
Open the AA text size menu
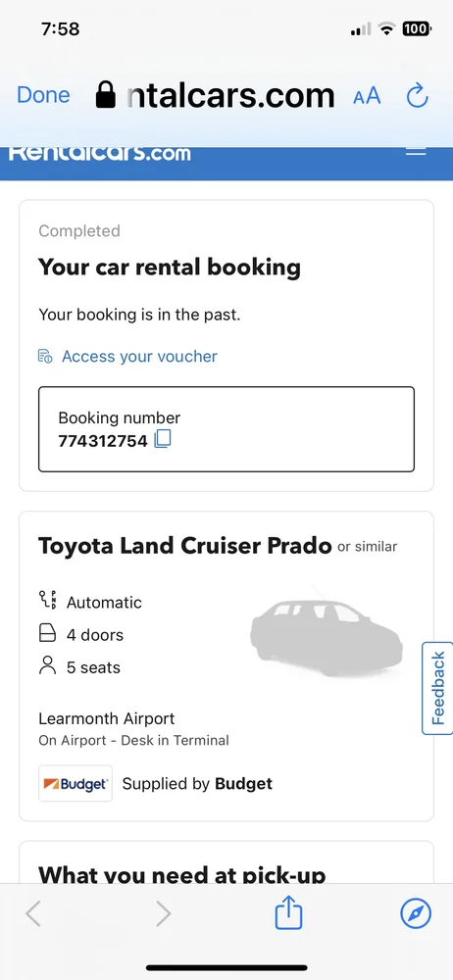click(367, 96)
